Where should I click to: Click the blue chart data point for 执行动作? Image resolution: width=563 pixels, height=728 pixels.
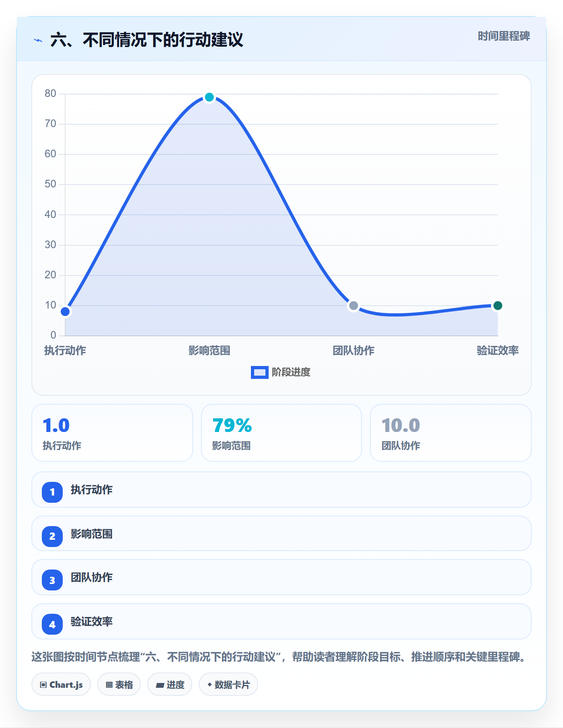tap(65, 312)
